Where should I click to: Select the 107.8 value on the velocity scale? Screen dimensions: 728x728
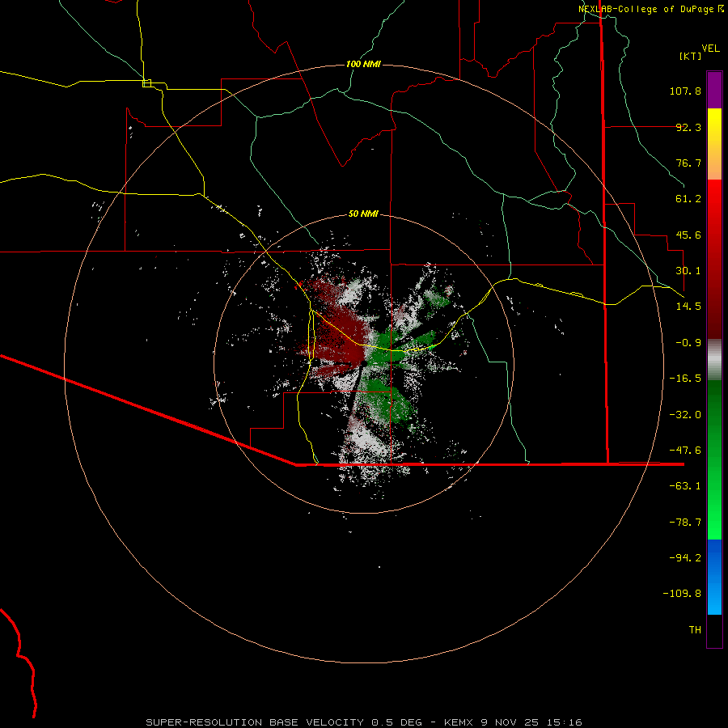coord(685,91)
